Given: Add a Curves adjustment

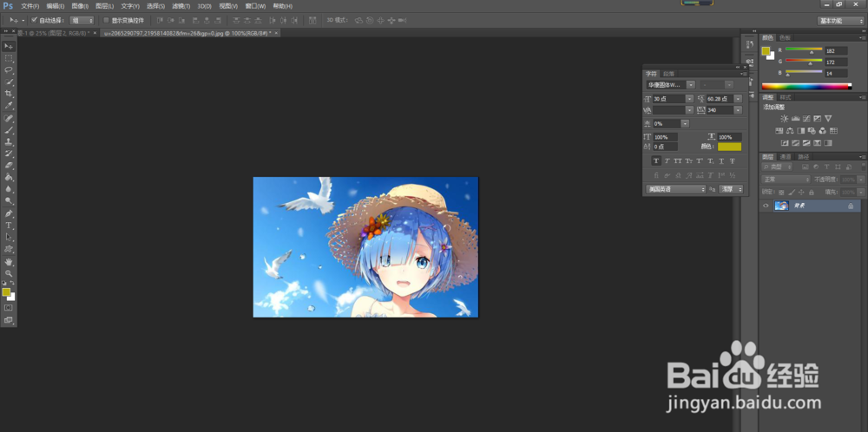Looking at the screenshot, I should click(x=806, y=118).
